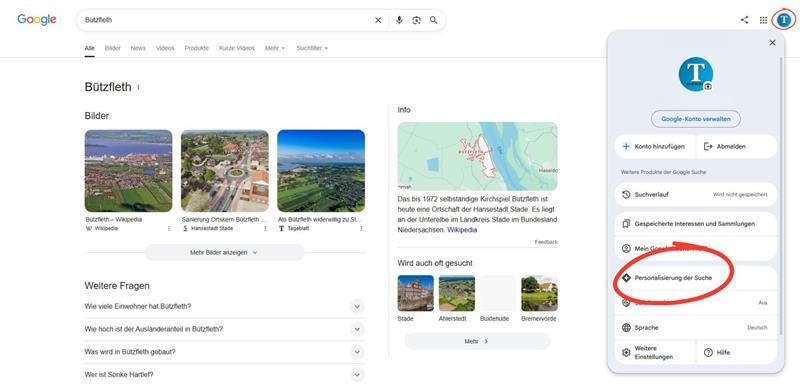
Task: Close the account panel
Action: 772,43
